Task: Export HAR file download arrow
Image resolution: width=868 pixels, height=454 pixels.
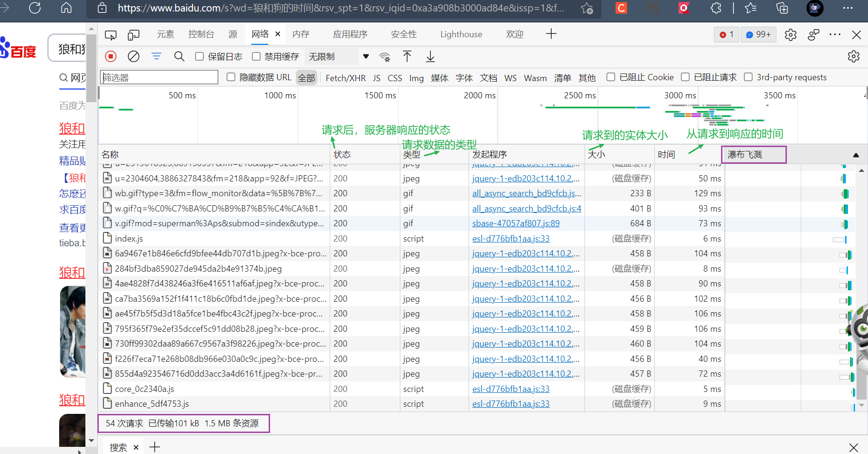Action: click(x=430, y=56)
